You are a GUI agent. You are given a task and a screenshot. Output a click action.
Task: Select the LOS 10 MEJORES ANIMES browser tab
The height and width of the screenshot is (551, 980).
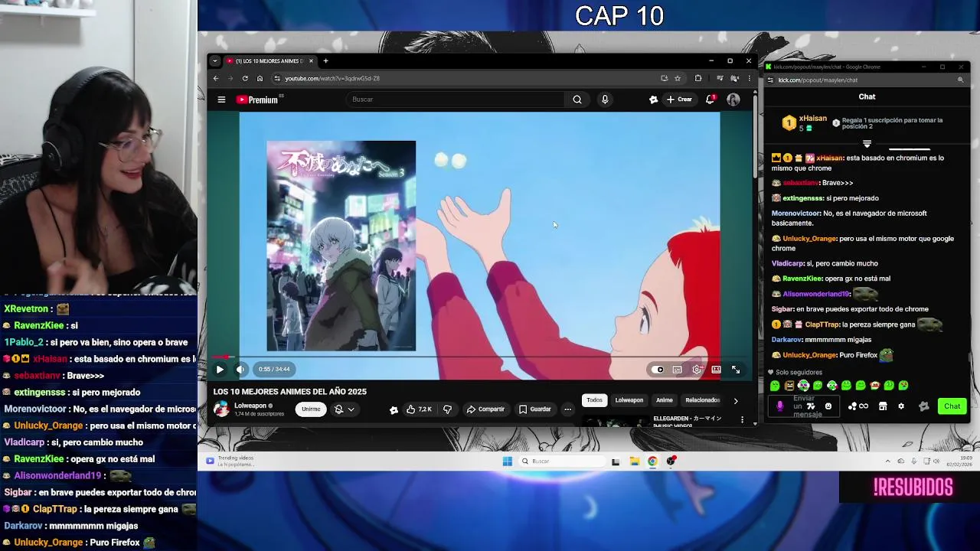click(x=269, y=61)
